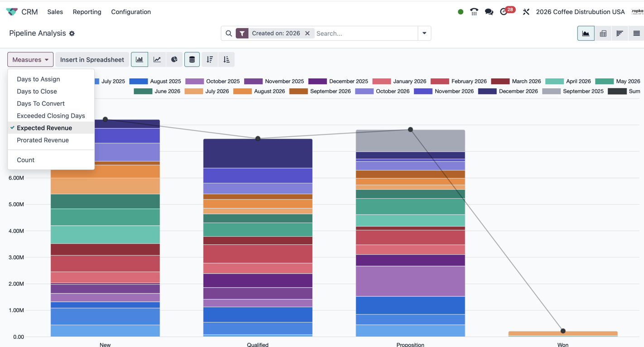Click the Won bar in chart

click(563, 334)
